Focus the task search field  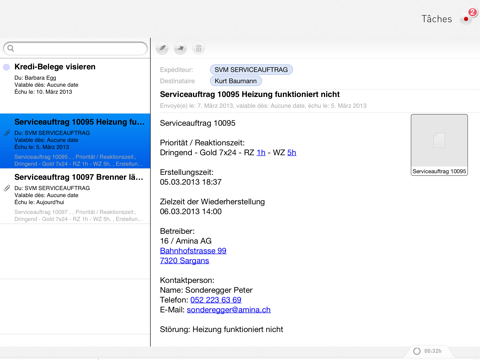click(75, 49)
